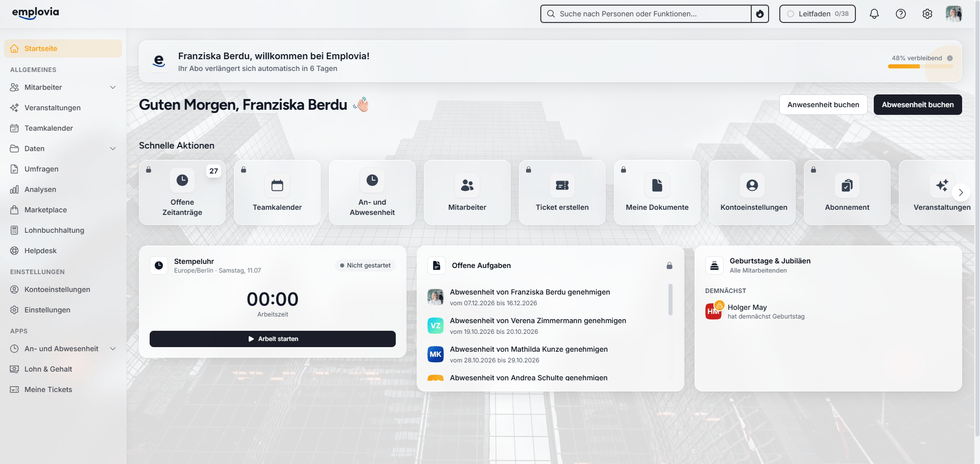Open the settings gear in the top bar
This screenshot has width=980, height=464.
pyautogui.click(x=927, y=14)
